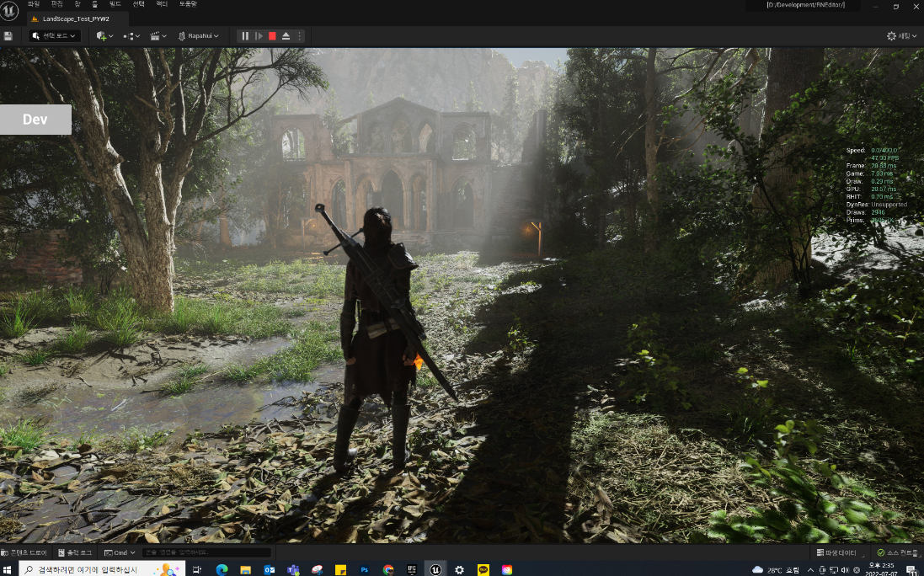This screenshot has width=924, height=576.
Task: Stop the play session with red square
Action: coord(272,36)
